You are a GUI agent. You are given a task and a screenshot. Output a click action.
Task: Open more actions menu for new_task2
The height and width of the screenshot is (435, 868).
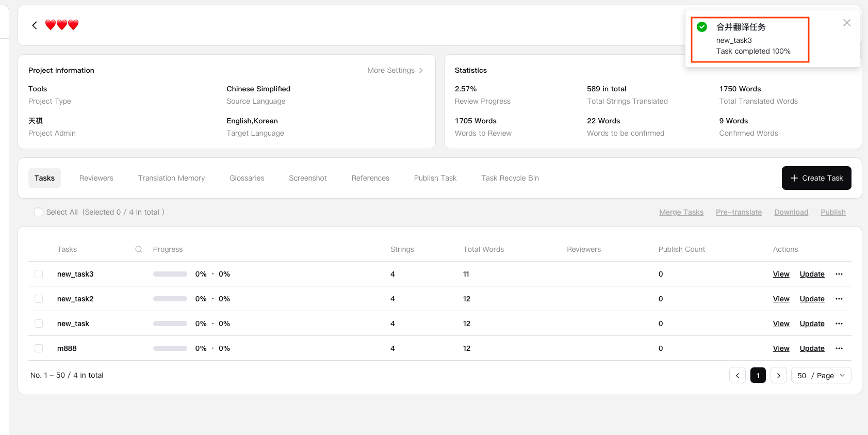839,299
